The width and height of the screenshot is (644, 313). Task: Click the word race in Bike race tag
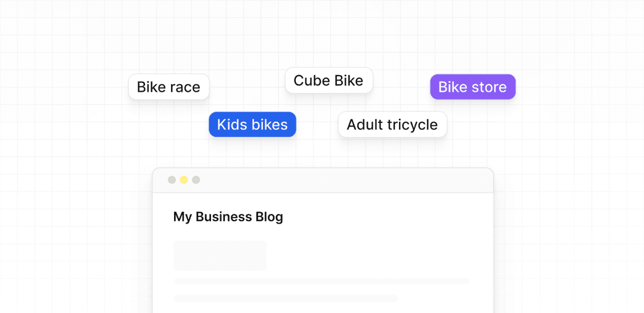click(x=184, y=87)
